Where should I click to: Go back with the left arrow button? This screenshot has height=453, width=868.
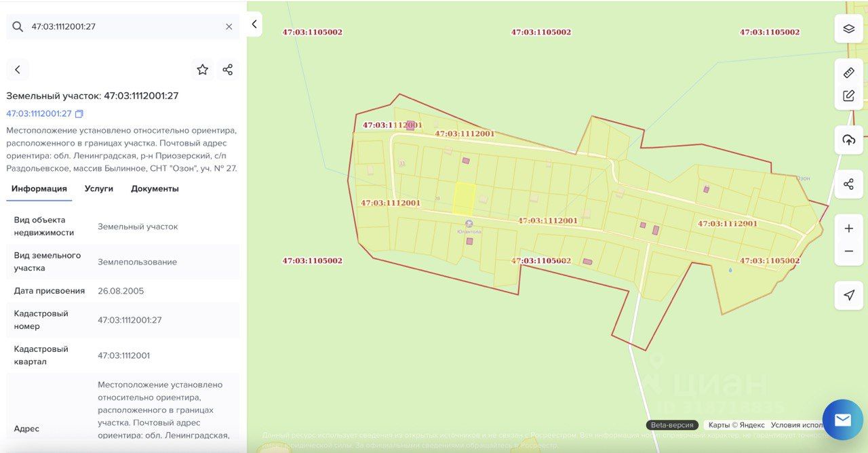point(18,69)
